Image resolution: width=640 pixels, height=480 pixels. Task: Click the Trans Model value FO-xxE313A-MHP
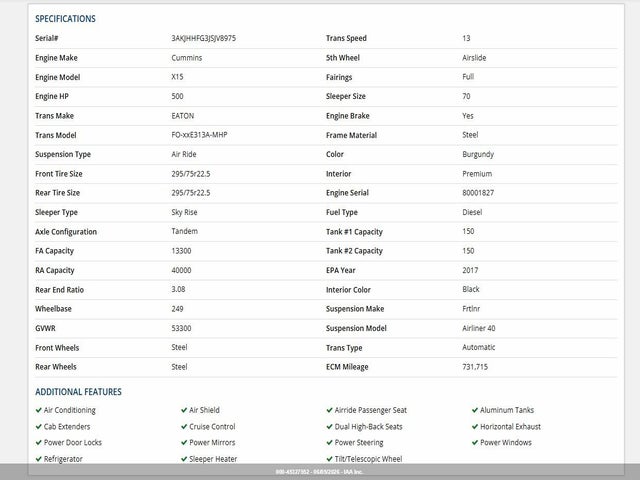tap(199, 135)
